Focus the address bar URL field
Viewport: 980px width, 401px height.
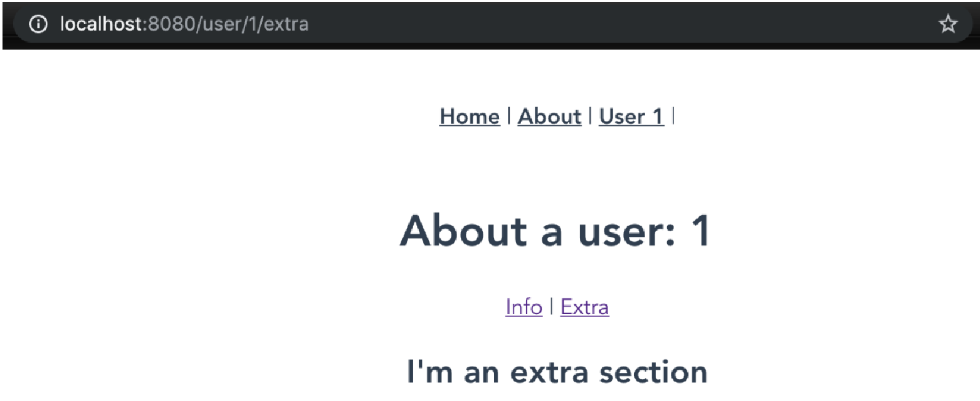point(489,24)
